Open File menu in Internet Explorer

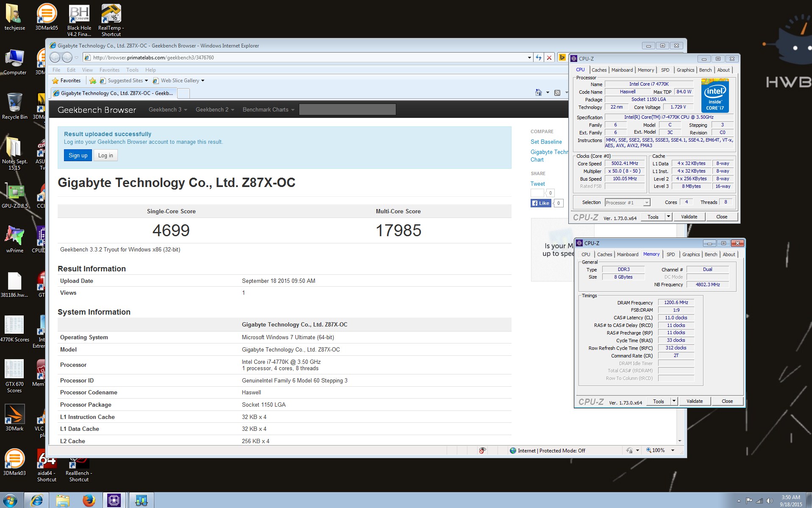click(56, 70)
